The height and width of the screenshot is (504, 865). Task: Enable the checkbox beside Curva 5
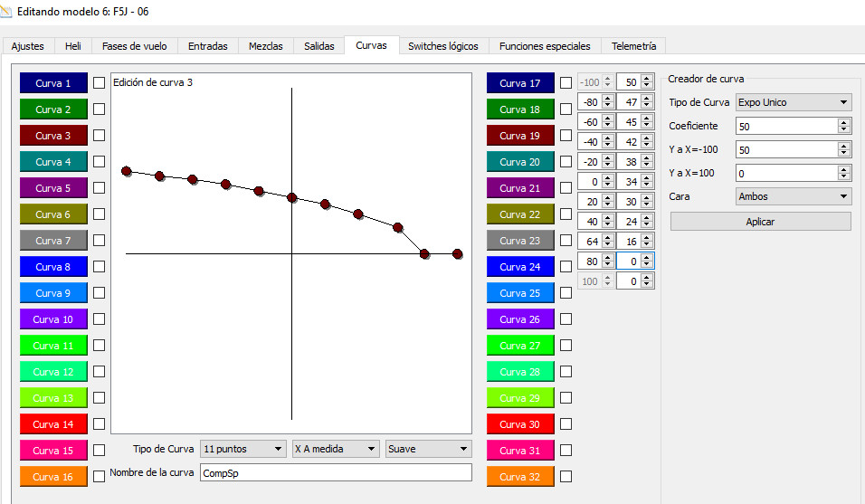[x=100, y=188]
